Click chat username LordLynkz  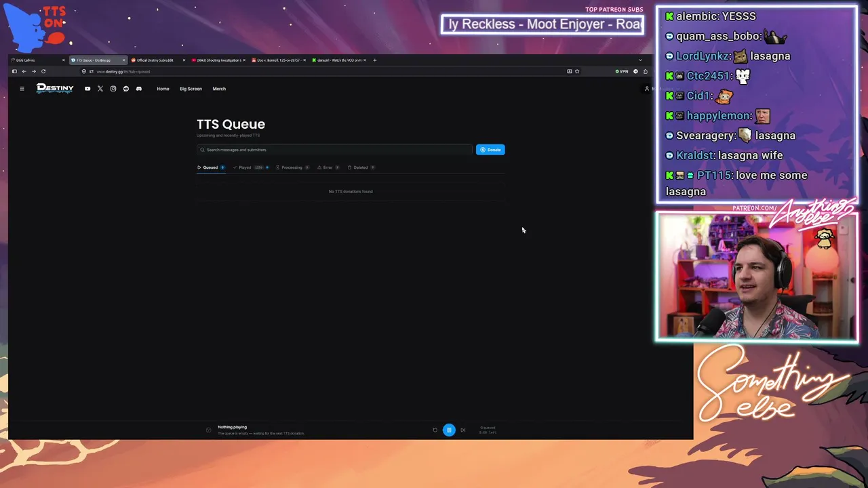(703, 56)
